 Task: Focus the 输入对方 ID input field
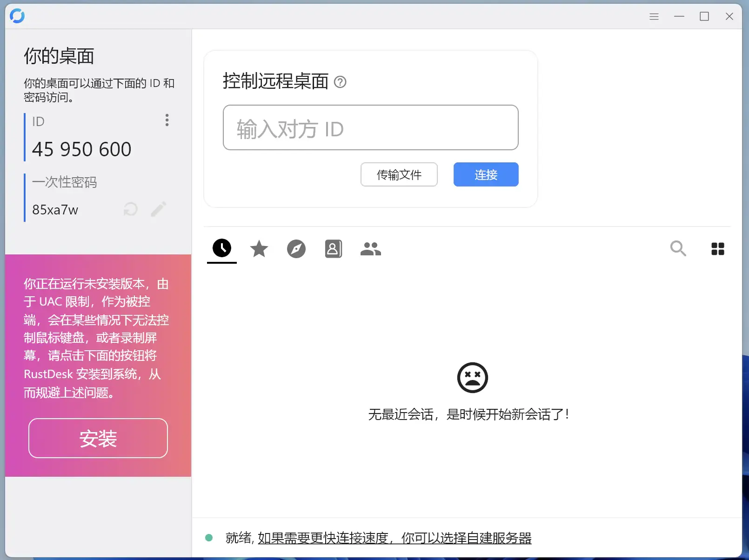pos(370,128)
